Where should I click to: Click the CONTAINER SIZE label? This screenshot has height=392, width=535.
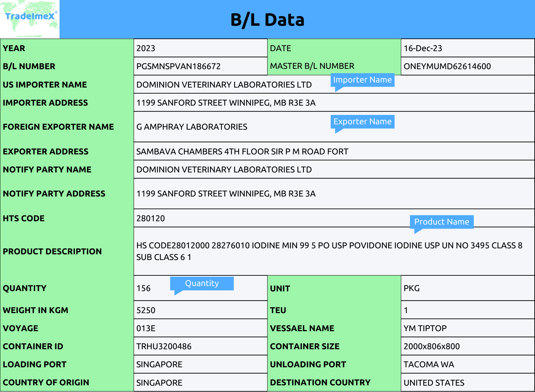click(x=305, y=347)
